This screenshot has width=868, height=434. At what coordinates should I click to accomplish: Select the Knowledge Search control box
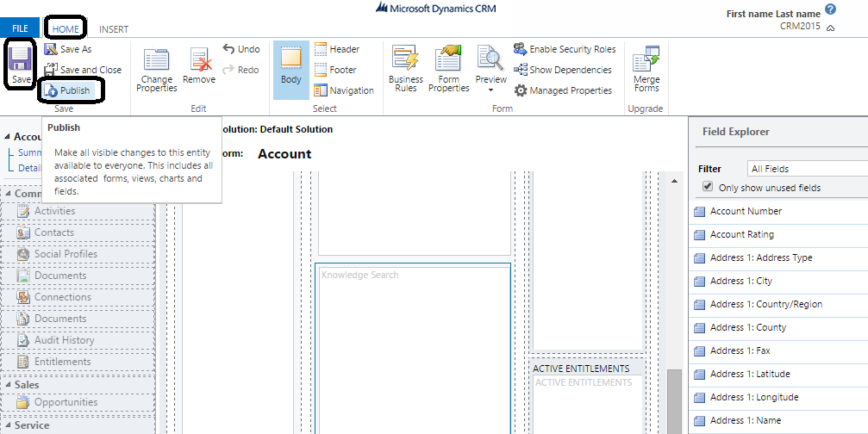point(413,344)
